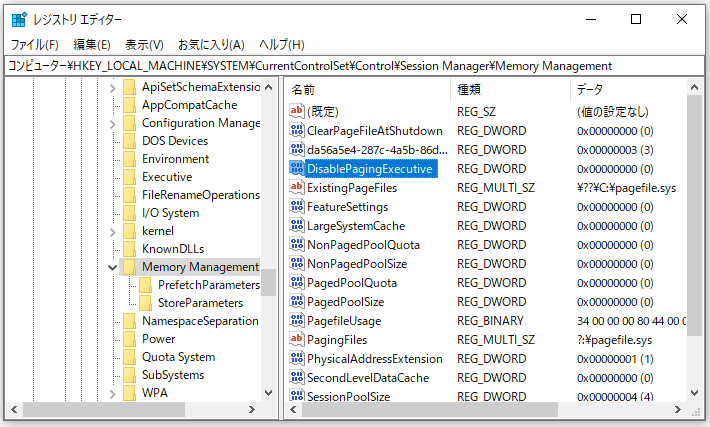Click the ExistingPageFiles string value icon

[297, 187]
